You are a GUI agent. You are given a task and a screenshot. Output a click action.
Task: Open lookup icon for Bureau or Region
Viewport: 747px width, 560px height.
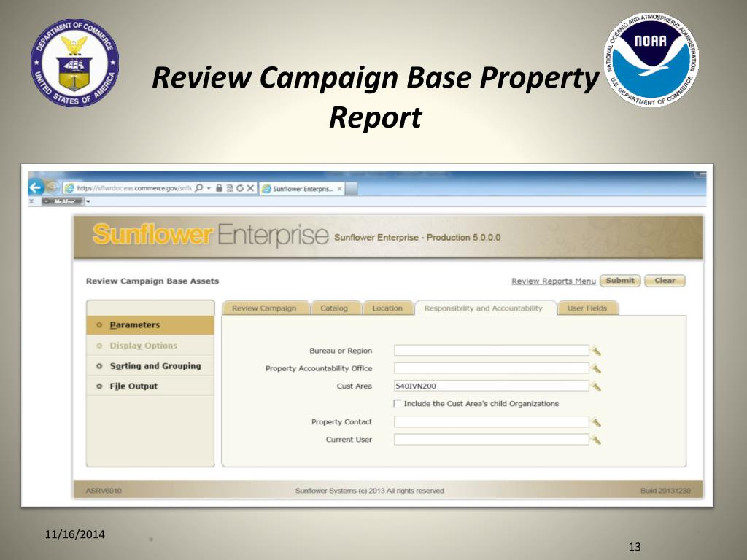coord(595,351)
